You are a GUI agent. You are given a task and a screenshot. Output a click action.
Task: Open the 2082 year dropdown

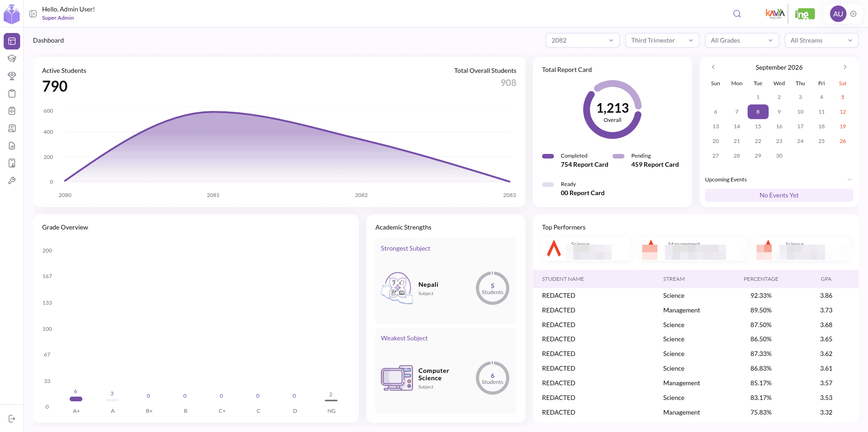click(583, 40)
